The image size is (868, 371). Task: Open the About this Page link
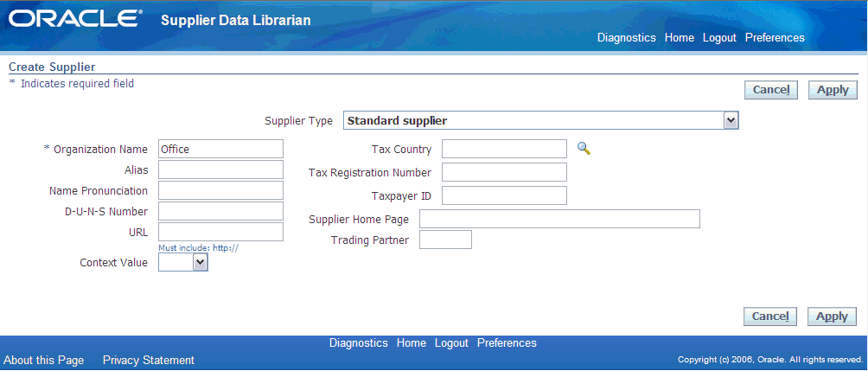pyautogui.click(x=44, y=361)
